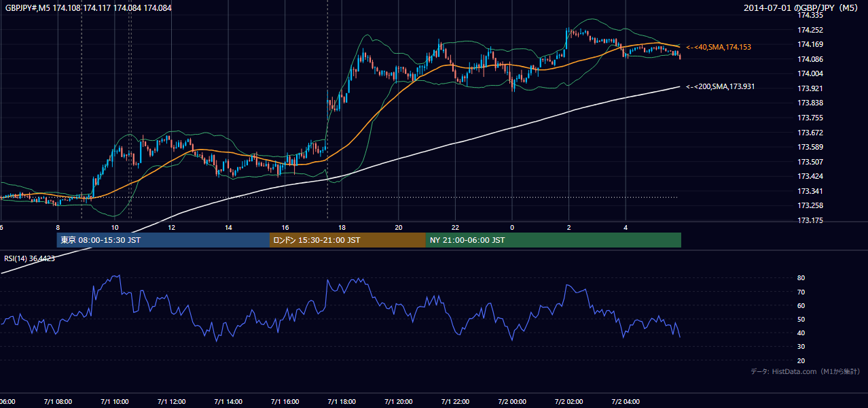Select the ロンドン 15:30-21:00 JST session bar
Screen dimensions: 868x408
click(x=348, y=240)
